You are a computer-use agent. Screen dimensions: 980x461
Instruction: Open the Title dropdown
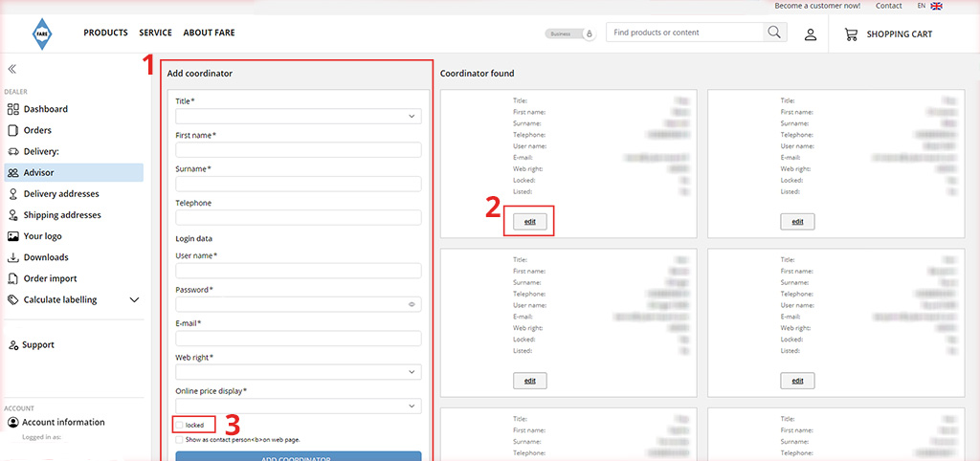299,116
